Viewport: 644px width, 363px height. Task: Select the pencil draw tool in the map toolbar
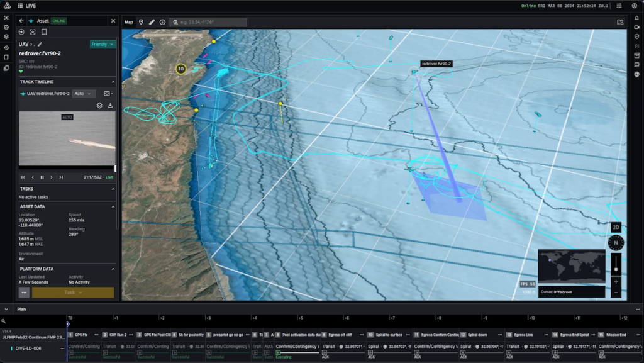pyautogui.click(x=152, y=22)
